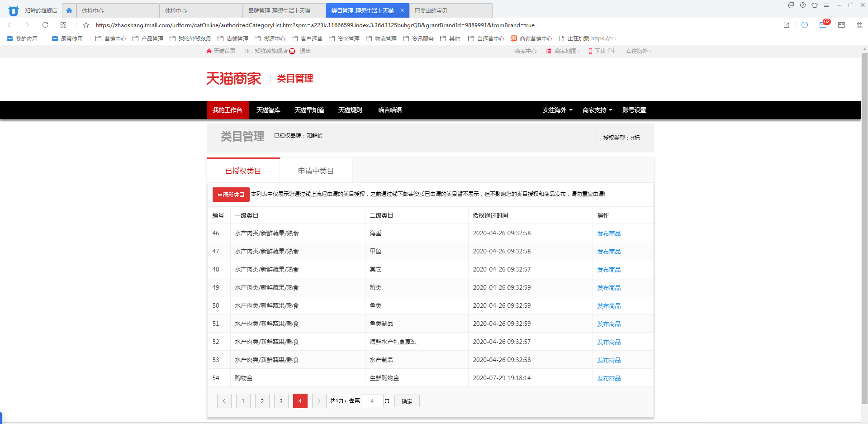Click 发布商品 for the 海蜇 row
The width and height of the screenshot is (868, 424).
[609, 233]
